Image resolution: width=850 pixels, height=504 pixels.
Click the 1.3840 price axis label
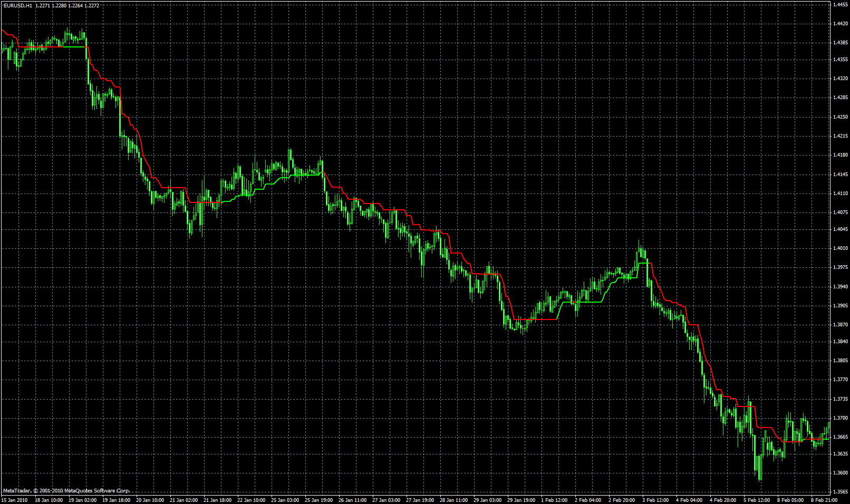pyautogui.click(x=841, y=342)
